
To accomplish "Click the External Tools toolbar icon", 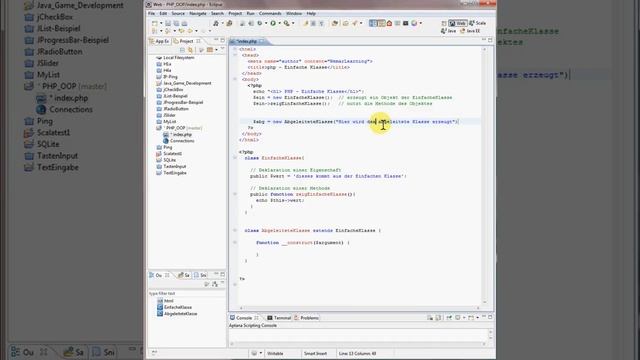I will pyautogui.click(x=287, y=23).
